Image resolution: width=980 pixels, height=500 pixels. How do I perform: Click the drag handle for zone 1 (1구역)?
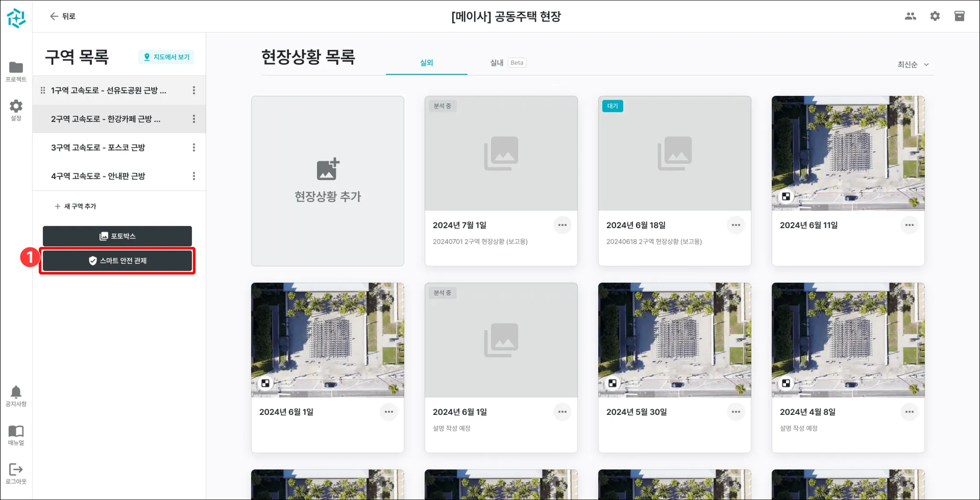point(43,90)
